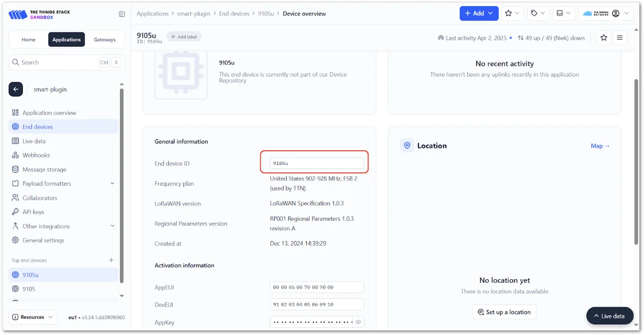This screenshot has height=335, width=644.
Task: Switch to the Gateways tab
Action: tap(105, 39)
